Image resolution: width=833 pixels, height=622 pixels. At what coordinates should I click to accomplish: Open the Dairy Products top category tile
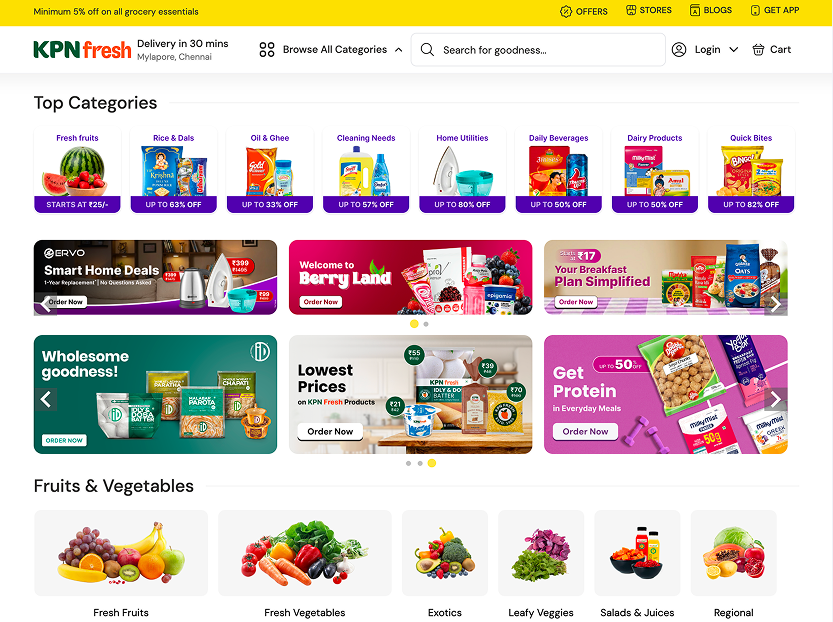[654, 171]
